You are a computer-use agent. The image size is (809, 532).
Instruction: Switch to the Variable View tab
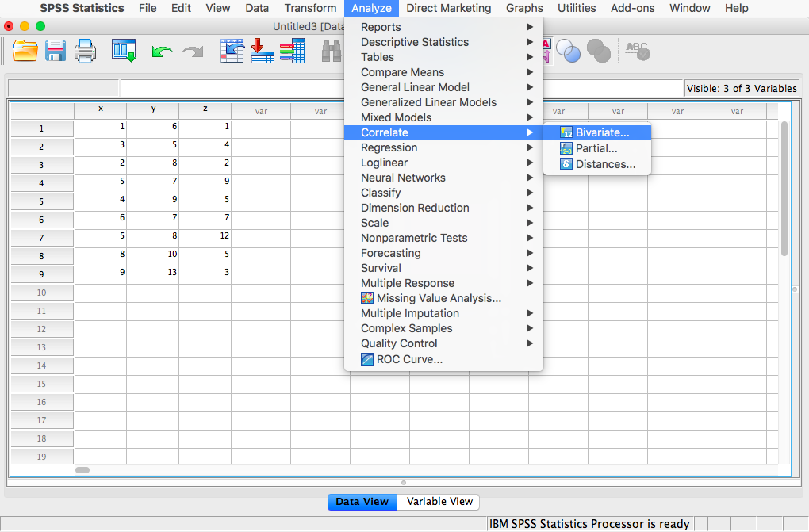click(x=439, y=502)
